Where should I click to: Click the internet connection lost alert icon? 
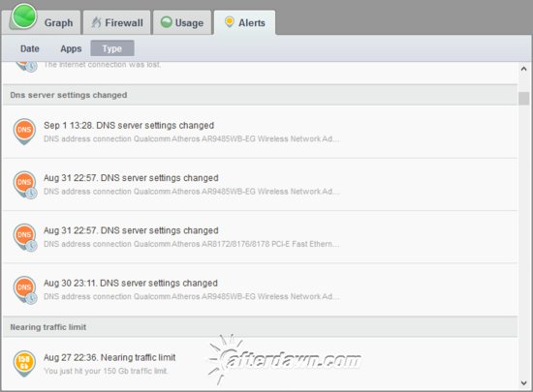point(26,66)
